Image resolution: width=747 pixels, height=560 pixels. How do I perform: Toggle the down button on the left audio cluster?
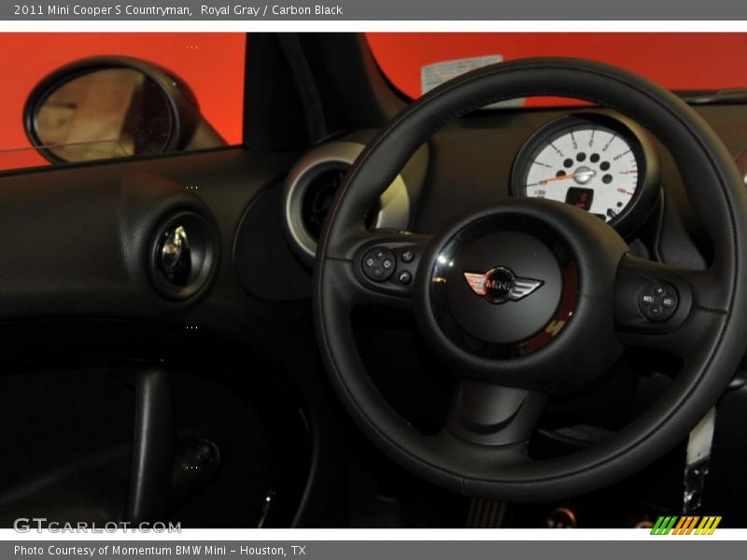click(x=377, y=272)
